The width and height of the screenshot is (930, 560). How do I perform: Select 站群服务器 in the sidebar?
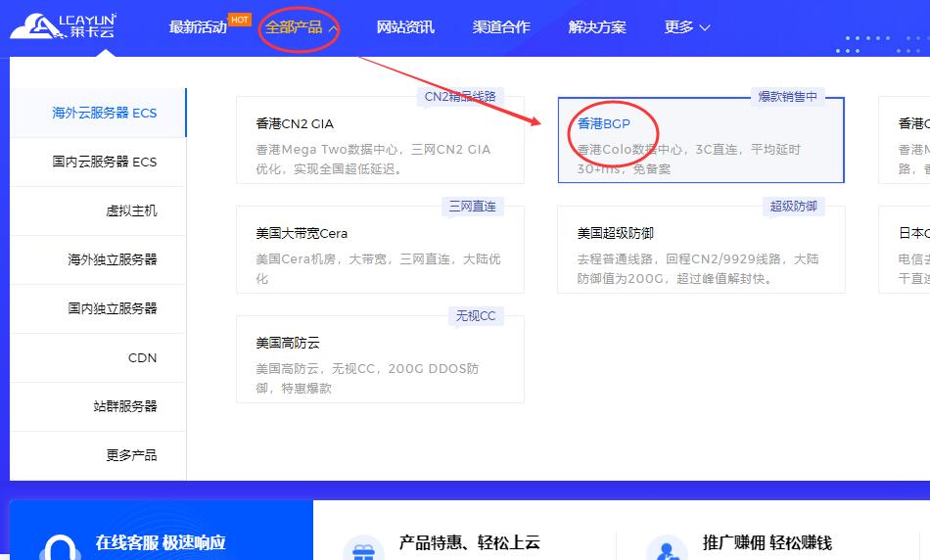point(98,406)
